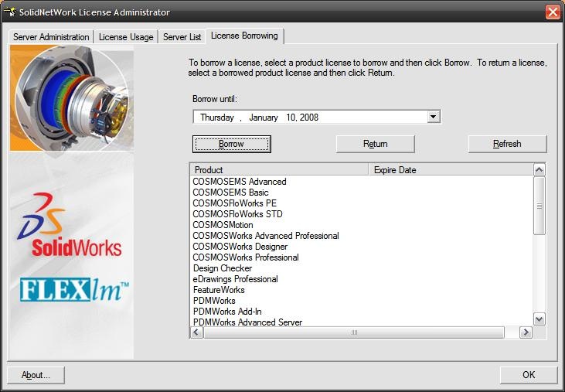Select COSMOSWorks Advanced Professional
This screenshot has width=565, height=392.
[x=266, y=236]
